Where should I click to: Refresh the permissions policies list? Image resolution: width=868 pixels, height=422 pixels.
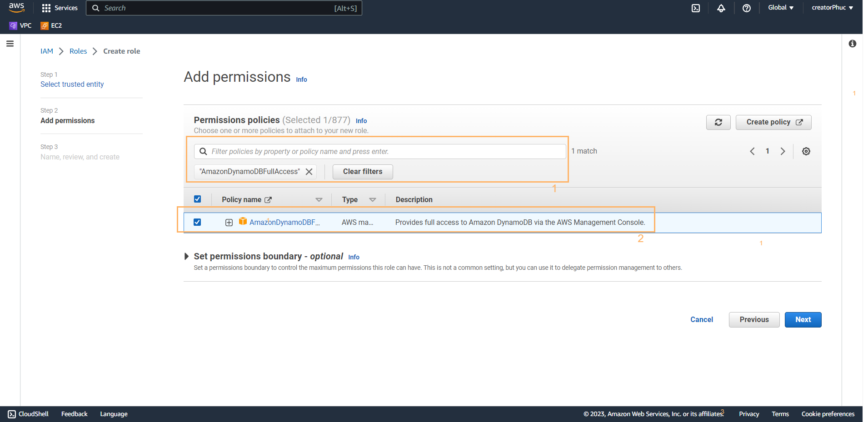pos(718,122)
